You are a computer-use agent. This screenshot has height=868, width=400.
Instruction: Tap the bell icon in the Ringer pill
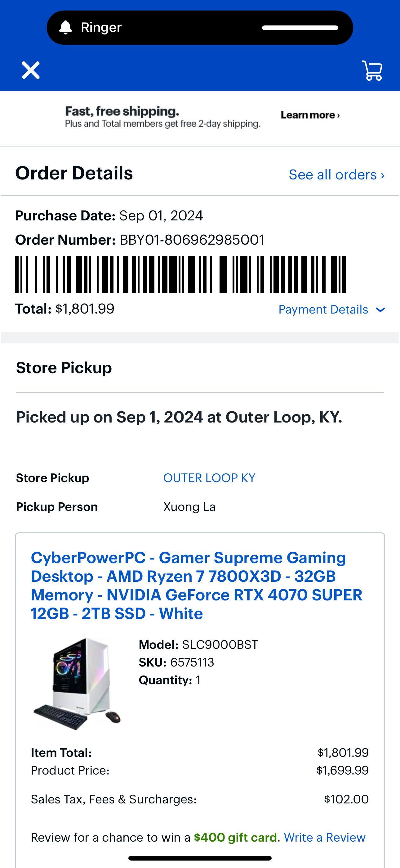point(66,27)
